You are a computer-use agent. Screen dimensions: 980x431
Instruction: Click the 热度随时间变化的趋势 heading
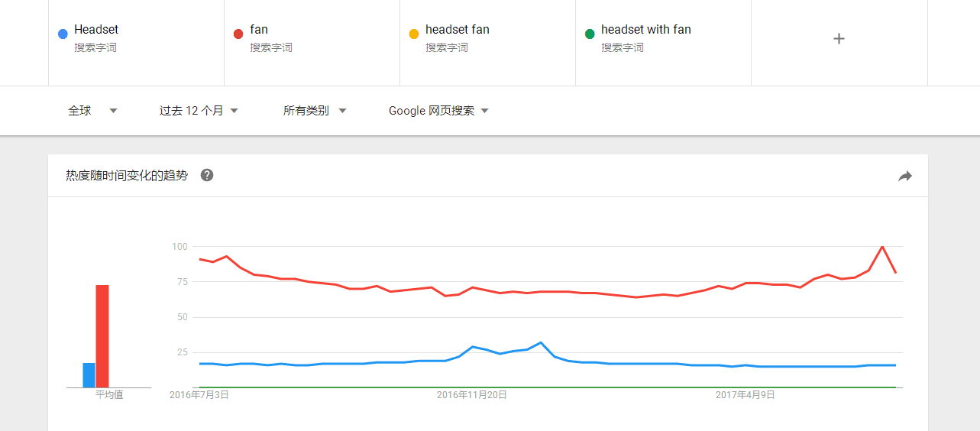pyautogui.click(x=127, y=176)
